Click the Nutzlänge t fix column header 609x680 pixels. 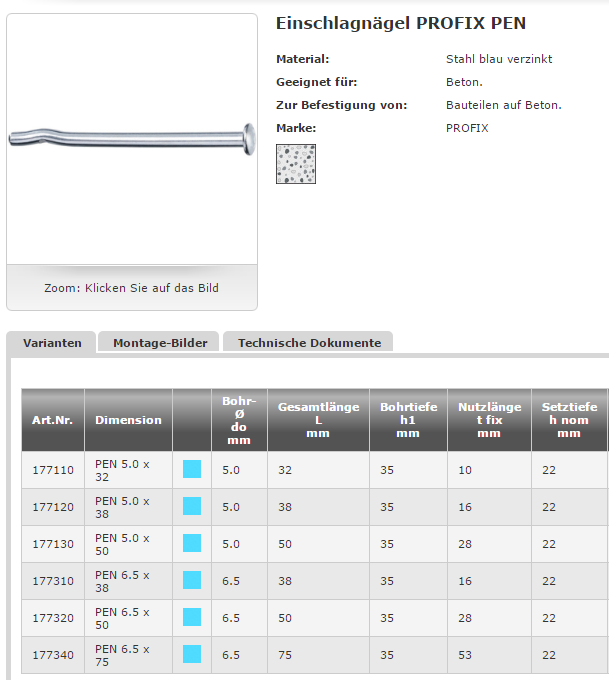(x=489, y=420)
